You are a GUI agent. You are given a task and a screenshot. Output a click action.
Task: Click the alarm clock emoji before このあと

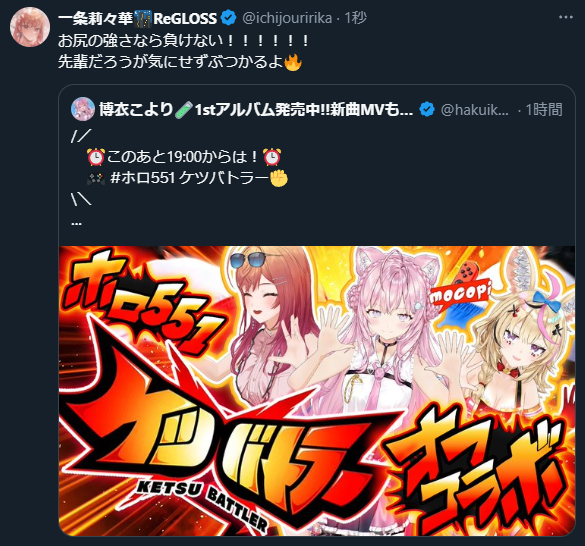coord(96,157)
